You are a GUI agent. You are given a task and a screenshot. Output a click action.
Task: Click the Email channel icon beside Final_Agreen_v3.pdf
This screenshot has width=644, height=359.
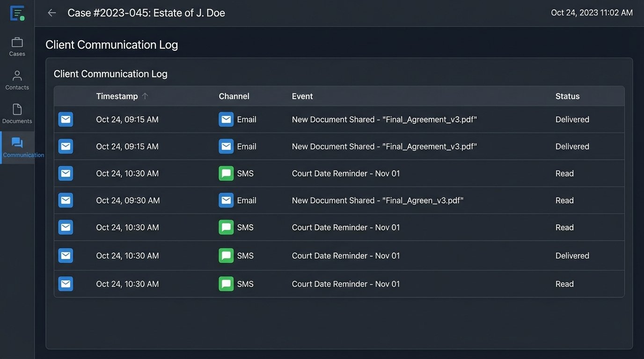226,200
